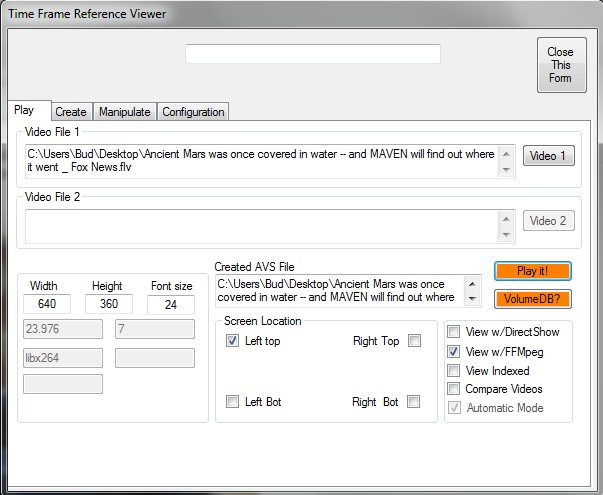Image resolution: width=603 pixels, height=495 pixels.
Task: Check the Right Bot screen location
Action: point(414,402)
